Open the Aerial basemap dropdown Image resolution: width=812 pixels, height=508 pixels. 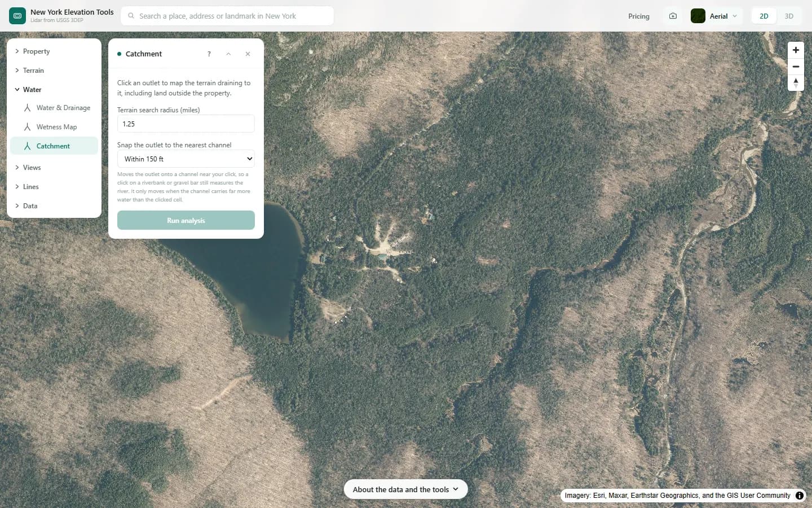(716, 16)
